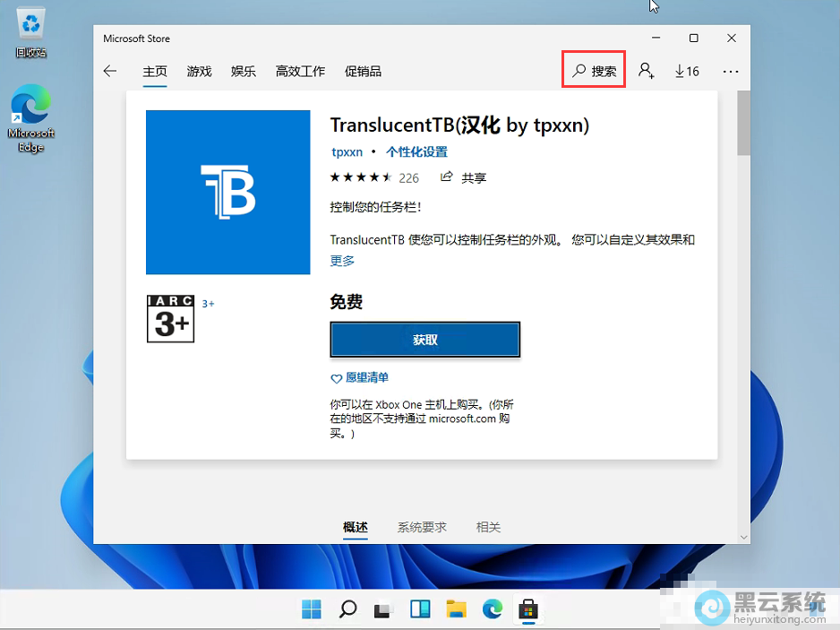The image size is (840, 630).
Task: Open the tpxxn publisher link
Action: (x=347, y=151)
